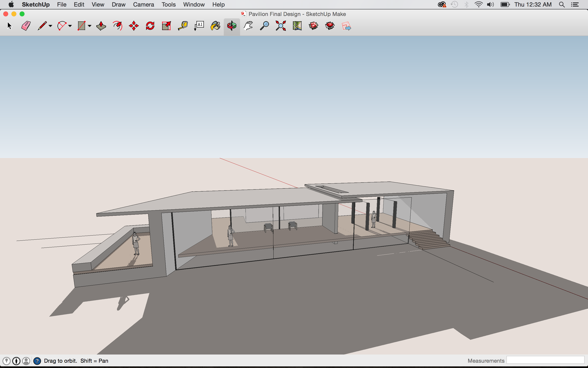Open the Apple menu
Image resolution: width=588 pixels, height=368 pixels.
11,4
